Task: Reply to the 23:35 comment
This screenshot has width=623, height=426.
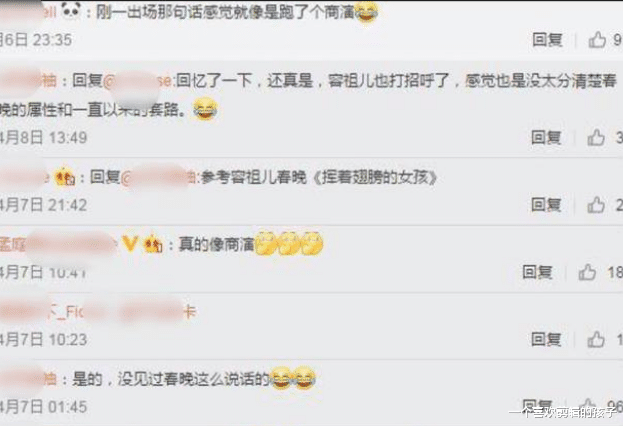Action: coord(548,40)
